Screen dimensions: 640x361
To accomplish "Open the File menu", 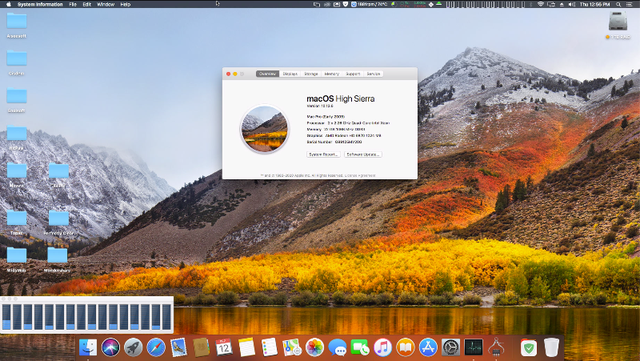I will pyautogui.click(x=73, y=4).
